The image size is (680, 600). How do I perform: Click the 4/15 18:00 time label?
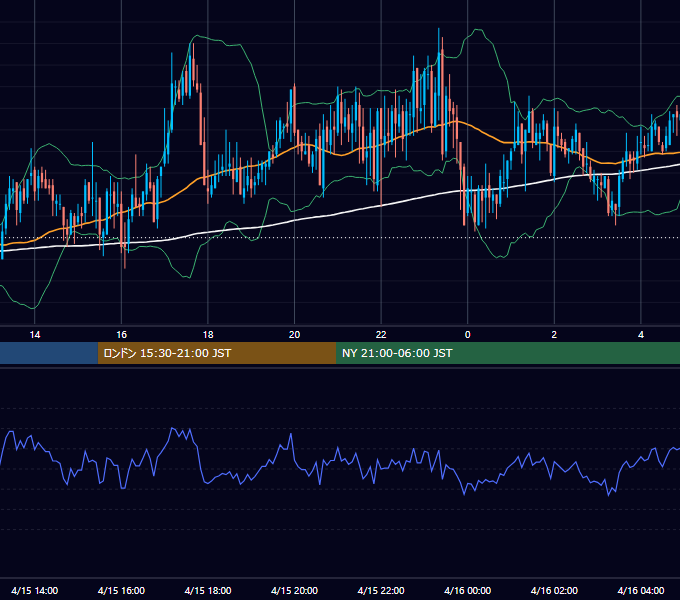(208, 590)
